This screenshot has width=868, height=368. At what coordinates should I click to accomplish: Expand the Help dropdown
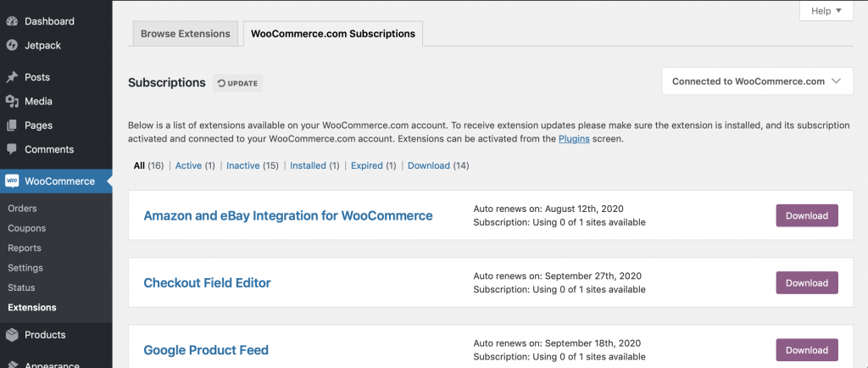[826, 11]
